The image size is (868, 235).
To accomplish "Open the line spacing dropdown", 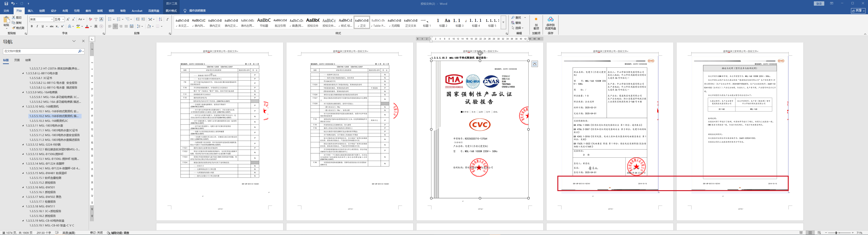I will click(140, 26).
